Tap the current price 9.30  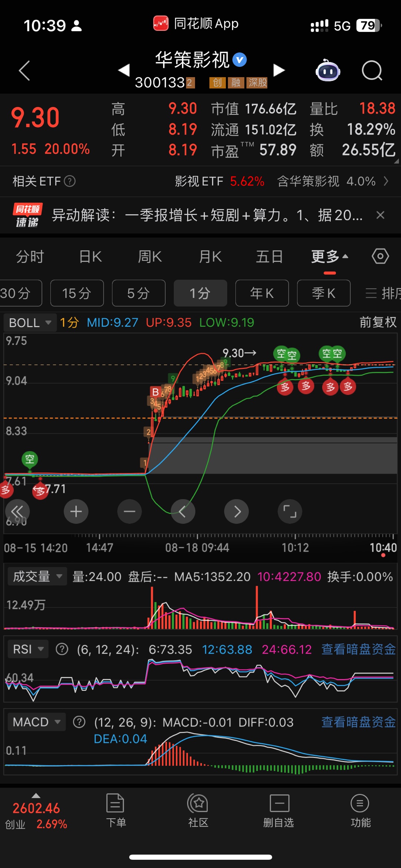[35, 117]
